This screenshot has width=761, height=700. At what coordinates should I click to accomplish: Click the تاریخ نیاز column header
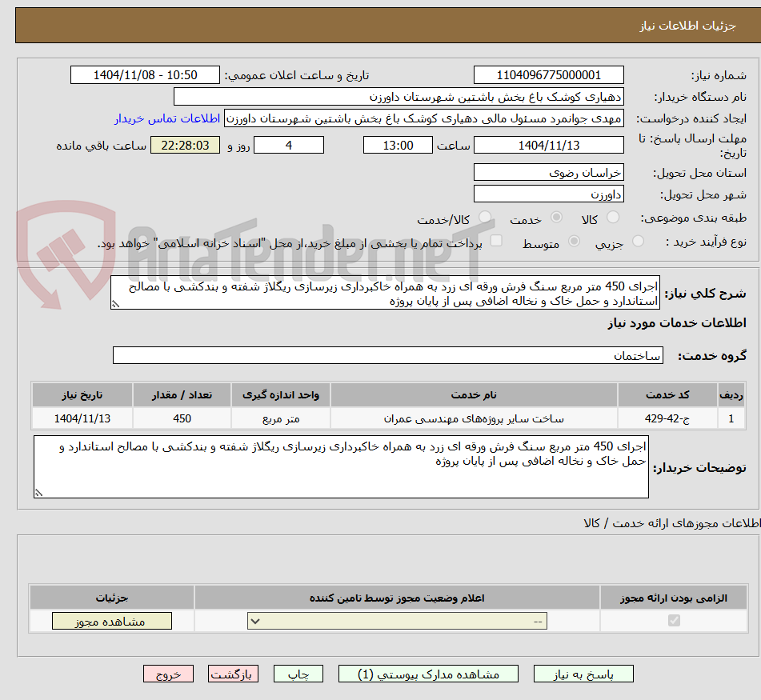82,395
